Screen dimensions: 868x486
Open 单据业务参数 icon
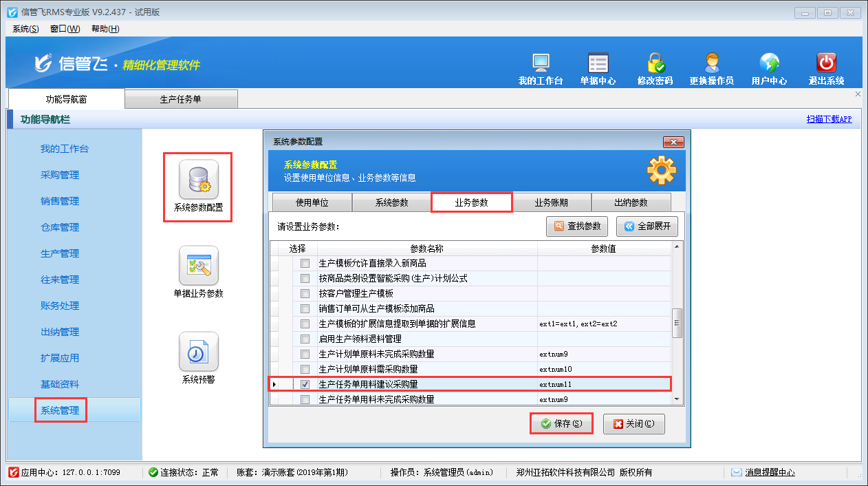(198, 266)
